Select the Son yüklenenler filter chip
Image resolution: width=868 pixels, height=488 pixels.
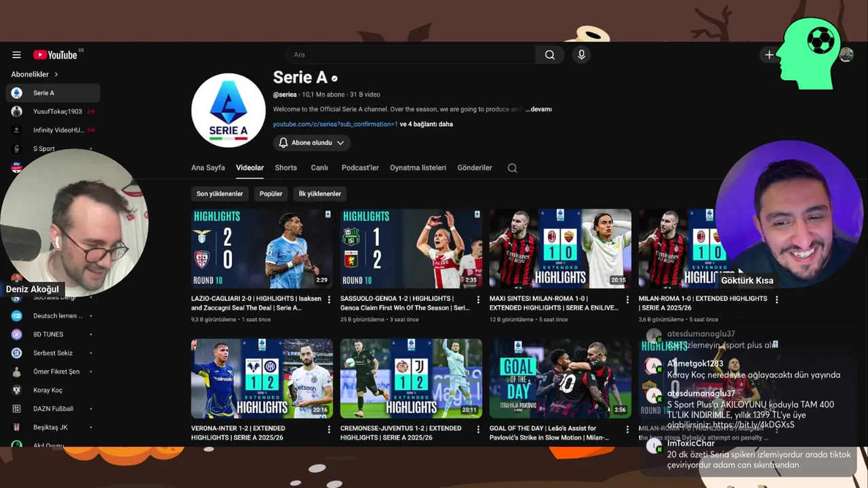220,194
